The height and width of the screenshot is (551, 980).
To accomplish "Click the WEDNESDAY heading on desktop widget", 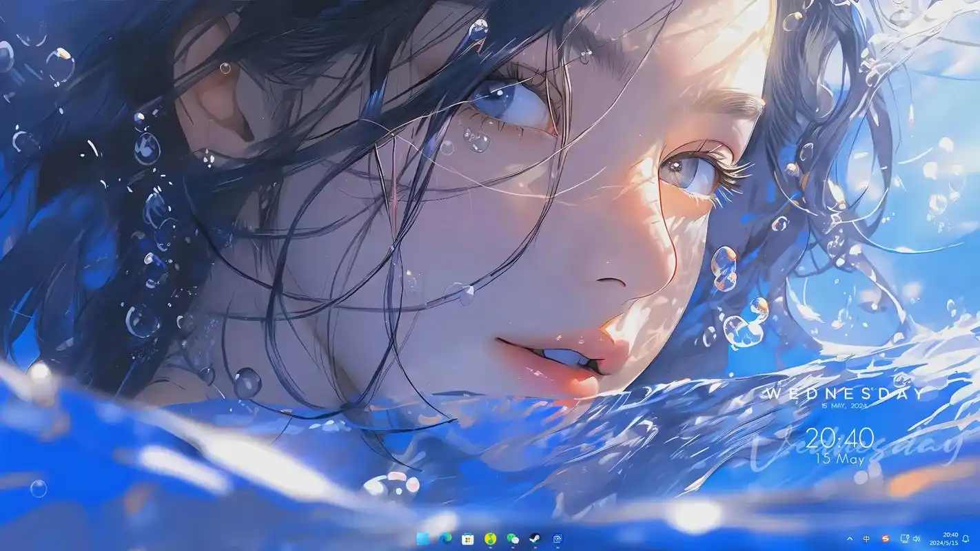I will (846, 394).
